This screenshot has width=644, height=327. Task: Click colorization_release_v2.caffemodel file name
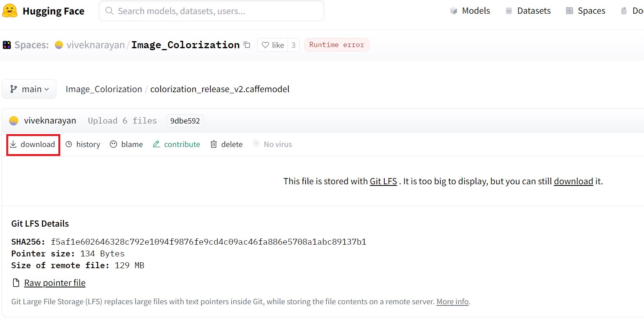point(220,89)
